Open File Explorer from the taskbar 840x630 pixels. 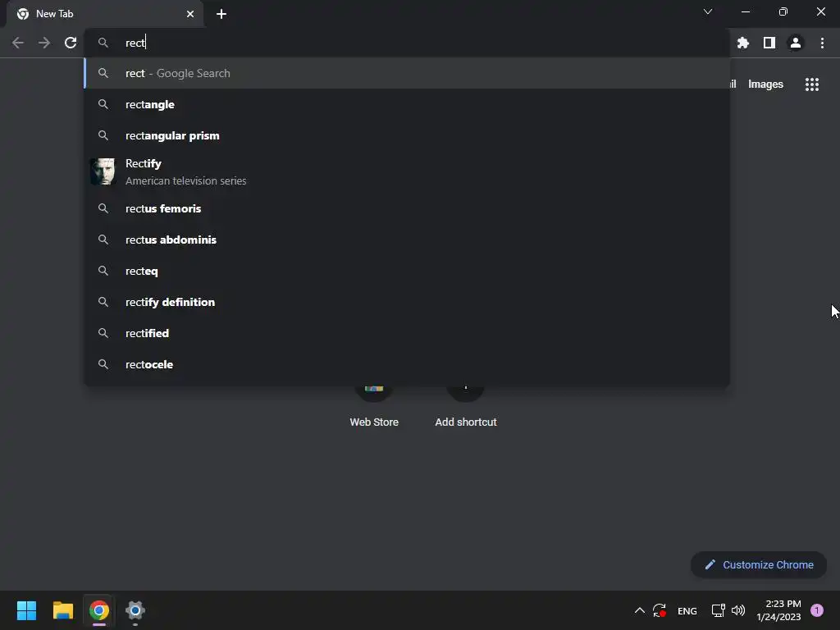click(63, 610)
